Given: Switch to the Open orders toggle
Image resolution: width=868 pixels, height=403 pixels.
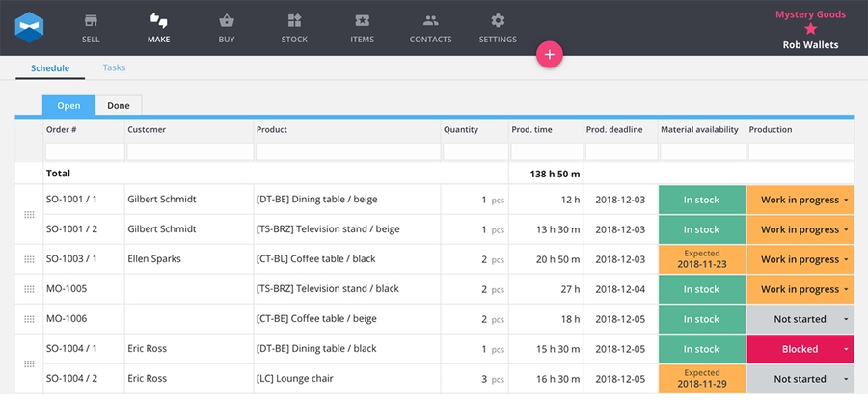Looking at the screenshot, I should coord(68,106).
